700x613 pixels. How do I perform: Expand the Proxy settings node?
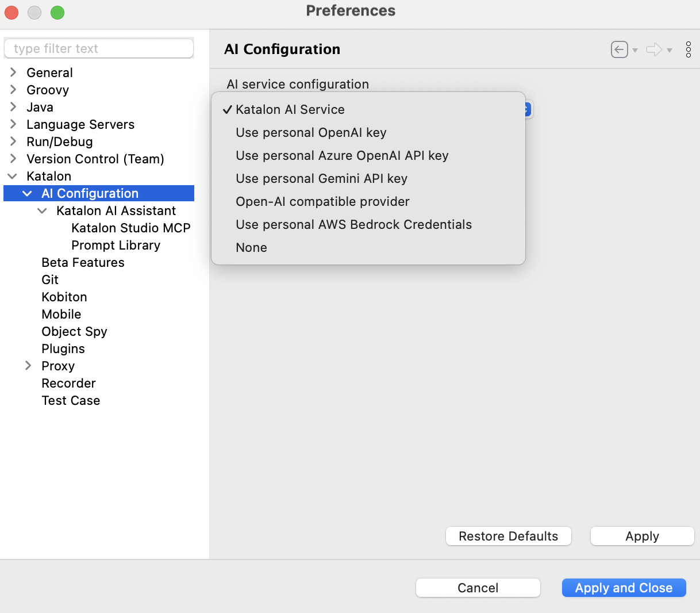pyautogui.click(x=28, y=366)
